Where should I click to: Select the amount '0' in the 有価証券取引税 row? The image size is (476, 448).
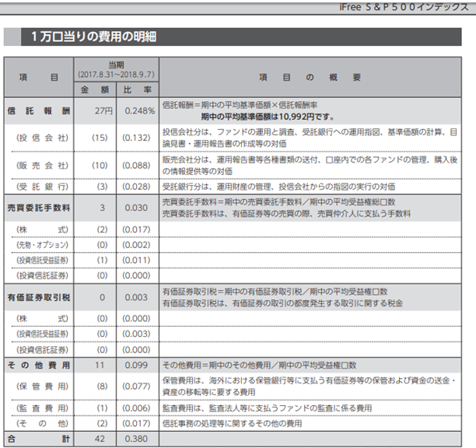pos(103,297)
